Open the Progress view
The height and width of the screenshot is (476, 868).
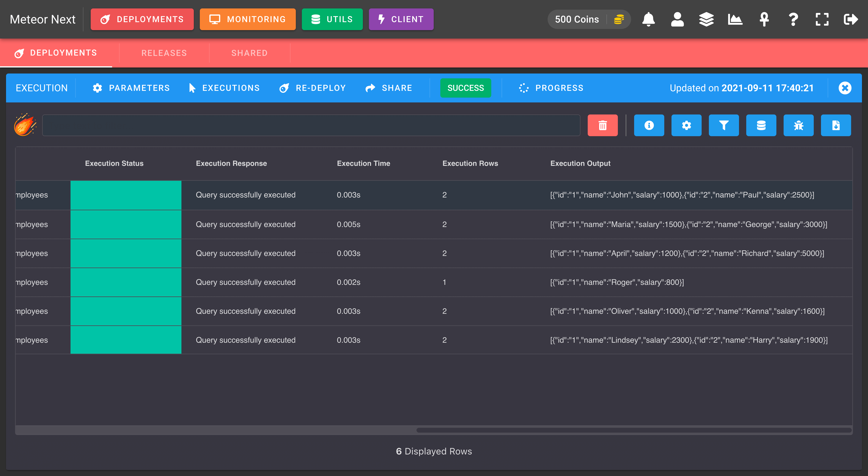pos(551,88)
